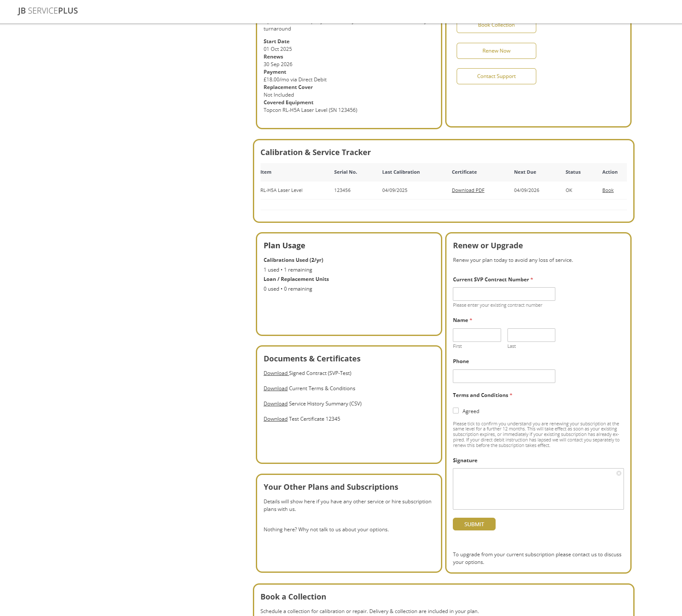The height and width of the screenshot is (616, 682).
Task: Click the Book Collection button
Action: click(496, 25)
